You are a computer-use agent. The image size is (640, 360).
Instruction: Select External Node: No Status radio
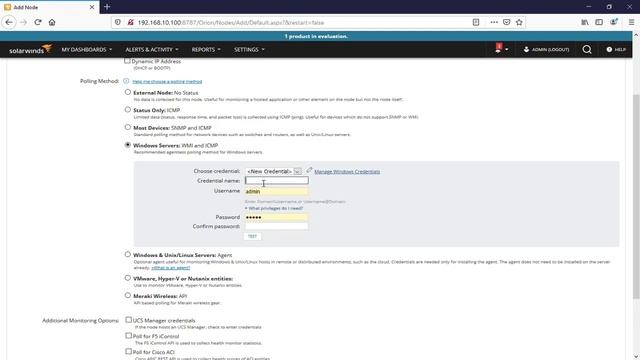(128, 92)
